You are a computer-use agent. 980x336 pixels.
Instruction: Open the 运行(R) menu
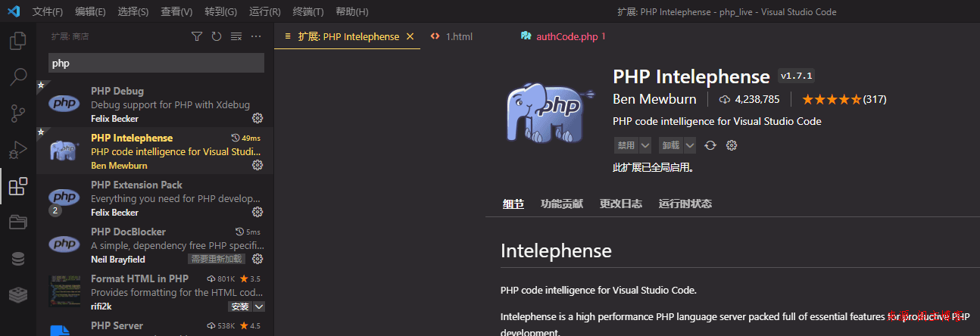tap(264, 12)
